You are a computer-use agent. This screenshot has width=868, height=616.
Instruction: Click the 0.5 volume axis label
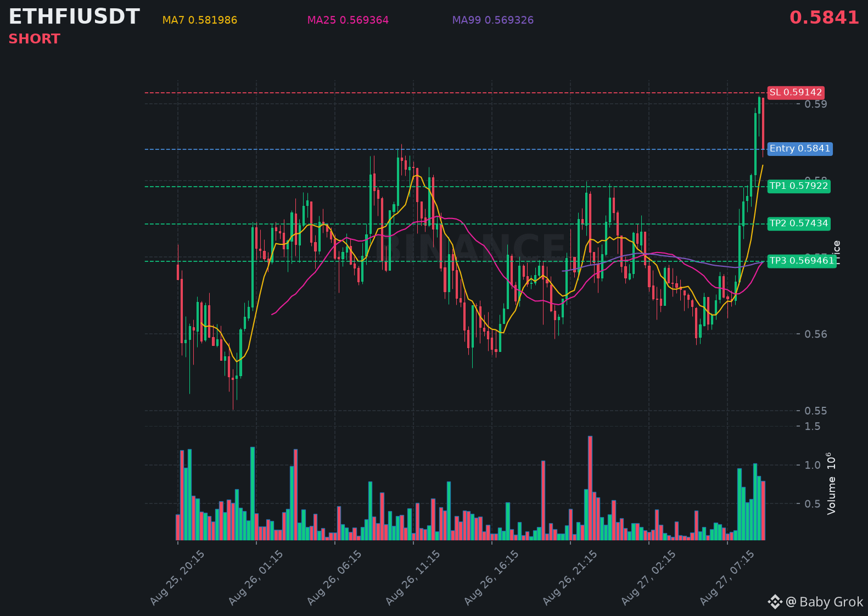pyautogui.click(x=813, y=504)
